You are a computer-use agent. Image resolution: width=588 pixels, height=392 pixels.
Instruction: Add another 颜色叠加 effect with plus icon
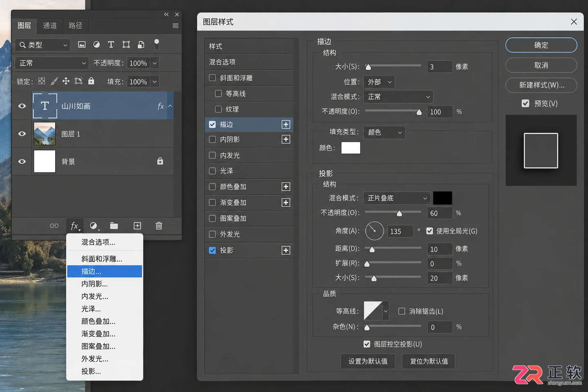coord(286,187)
